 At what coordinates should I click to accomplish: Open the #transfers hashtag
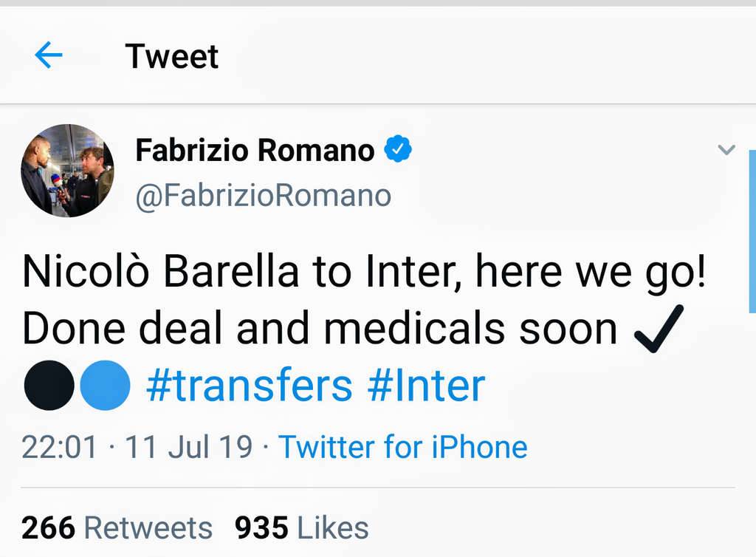[x=250, y=386]
